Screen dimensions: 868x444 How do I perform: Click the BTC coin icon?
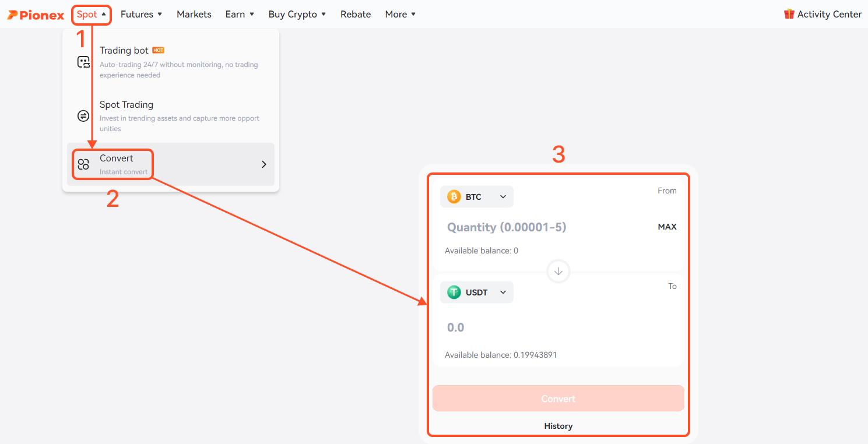[454, 197]
